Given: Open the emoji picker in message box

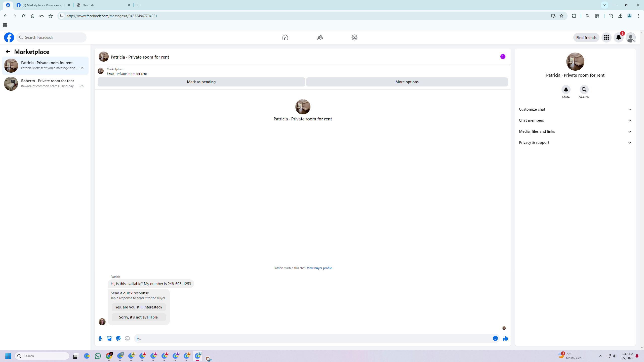Looking at the screenshot, I should coord(495,338).
